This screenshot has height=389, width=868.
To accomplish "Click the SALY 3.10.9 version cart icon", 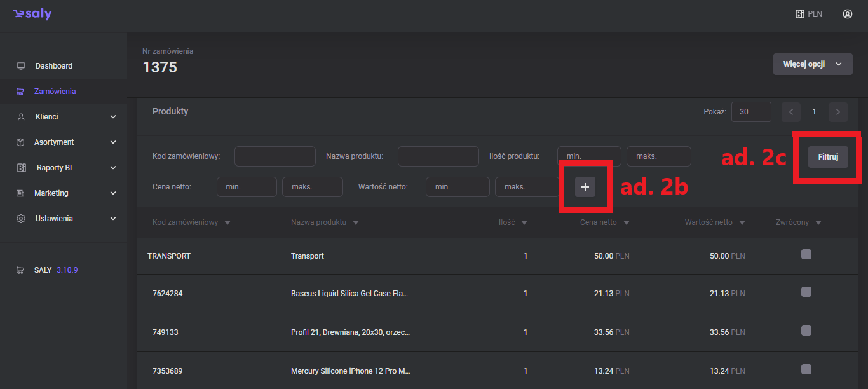I will point(21,270).
